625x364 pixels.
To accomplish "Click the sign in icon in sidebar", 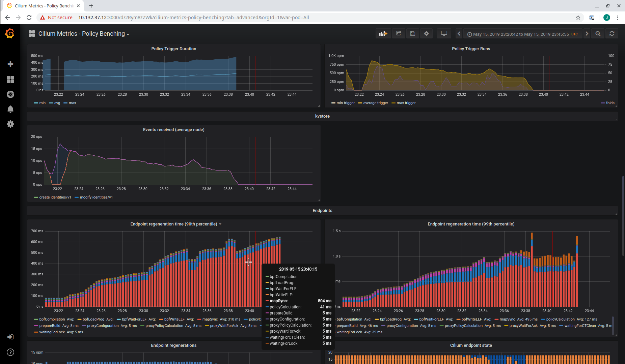I will click(x=10, y=337).
